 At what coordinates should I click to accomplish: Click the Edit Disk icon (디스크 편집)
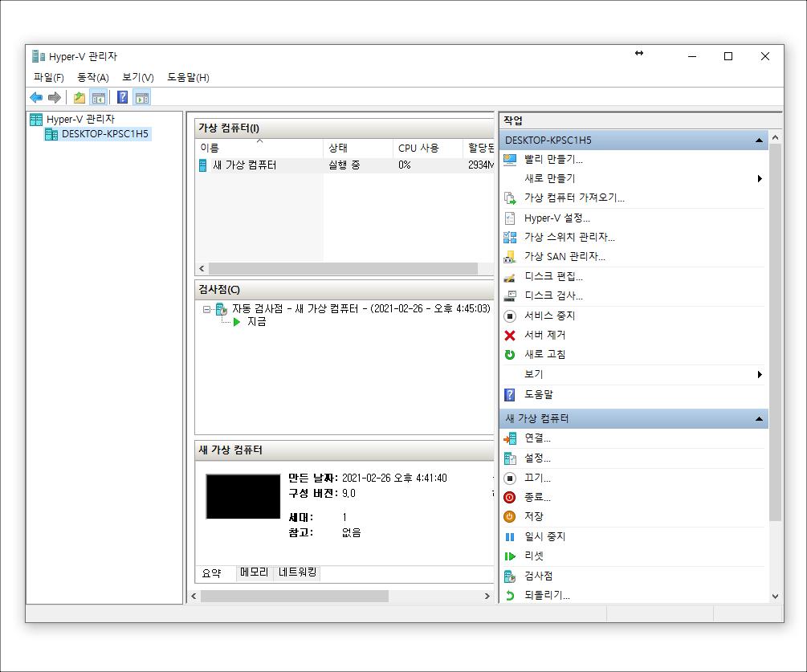click(x=510, y=277)
